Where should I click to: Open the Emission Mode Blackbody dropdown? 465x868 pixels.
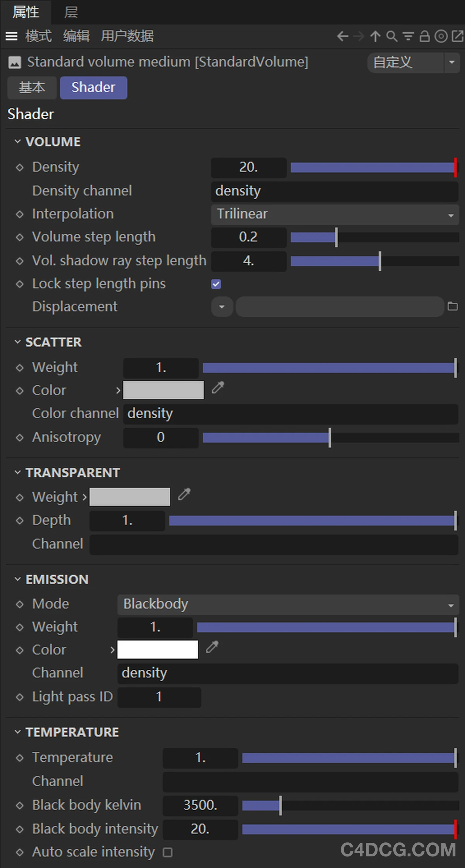288,604
